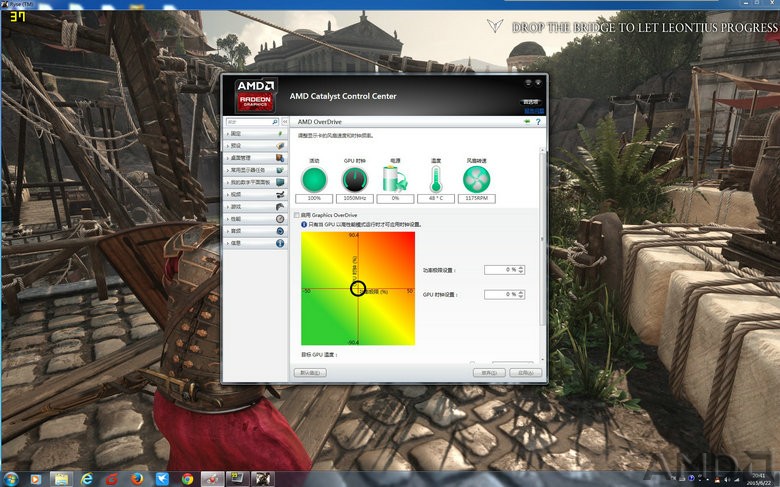Open help with the blue question mark icon
780x487 pixels.
pos(538,121)
